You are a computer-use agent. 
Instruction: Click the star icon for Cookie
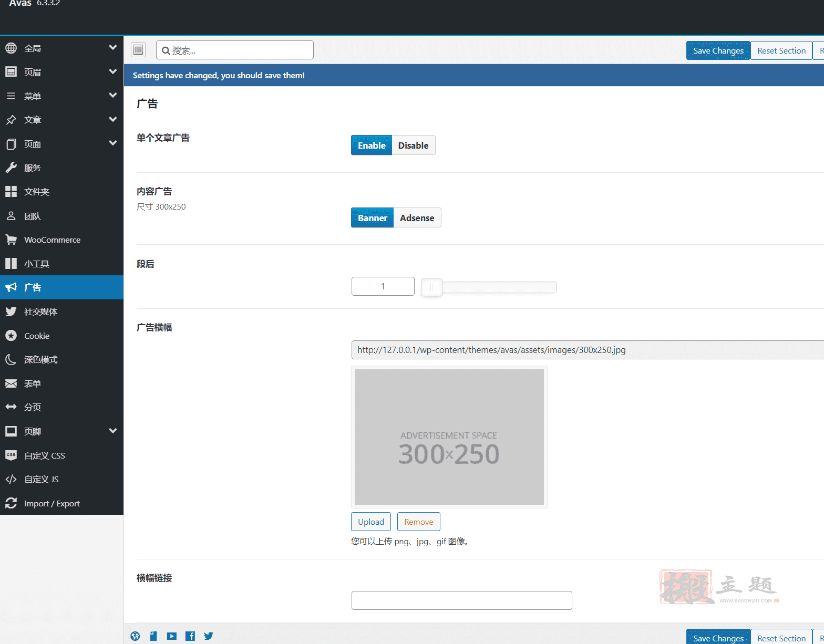(11, 336)
